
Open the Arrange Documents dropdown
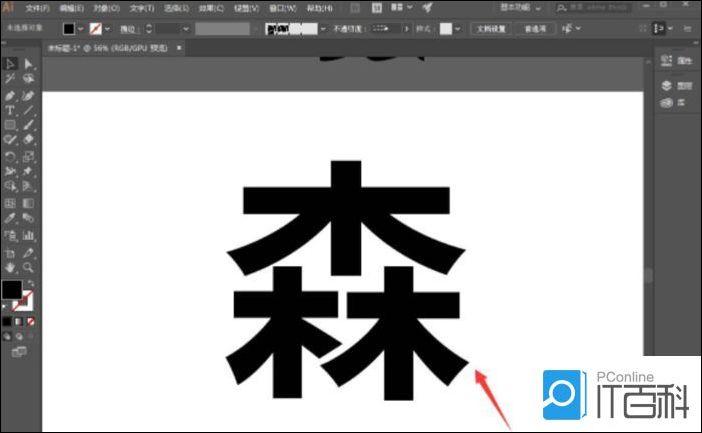[402, 8]
